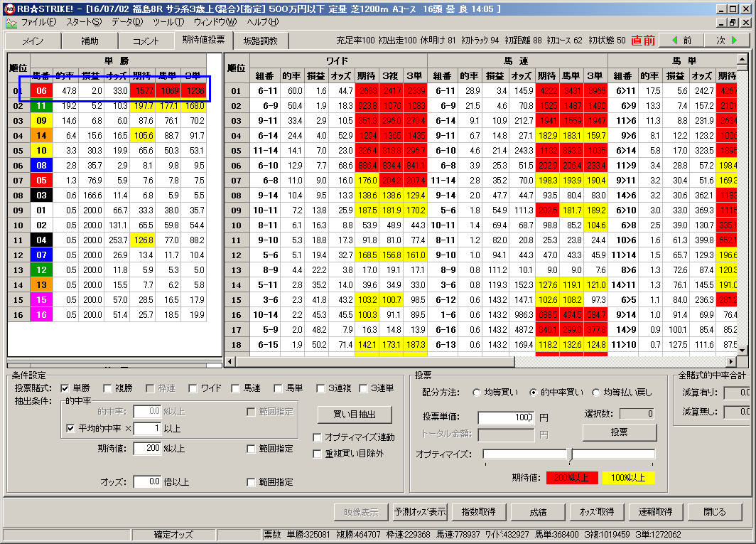Select 均等払い戻し distribution method

[596, 393]
